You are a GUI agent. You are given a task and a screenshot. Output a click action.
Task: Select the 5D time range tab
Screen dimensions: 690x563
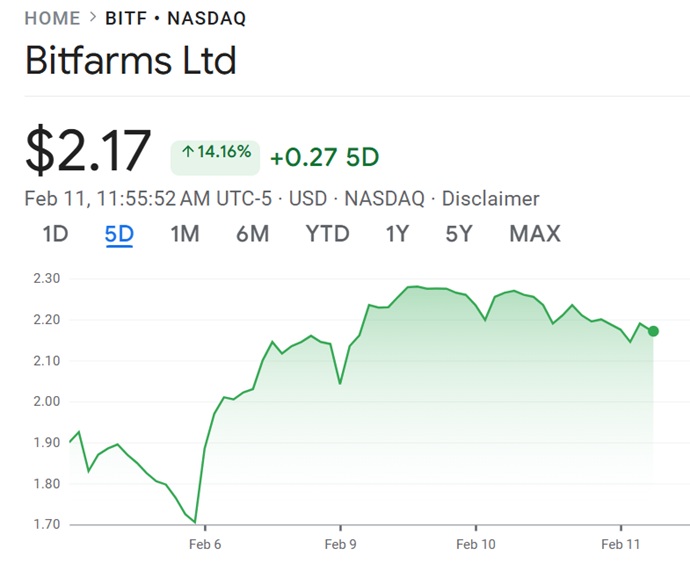tap(119, 234)
